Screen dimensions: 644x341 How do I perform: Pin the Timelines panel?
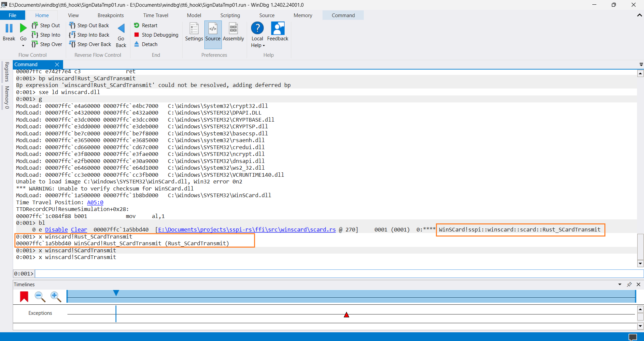[x=629, y=285]
